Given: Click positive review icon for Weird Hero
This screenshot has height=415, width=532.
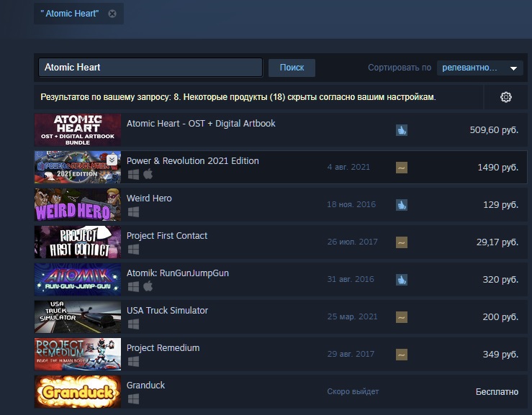Looking at the screenshot, I should point(402,205).
